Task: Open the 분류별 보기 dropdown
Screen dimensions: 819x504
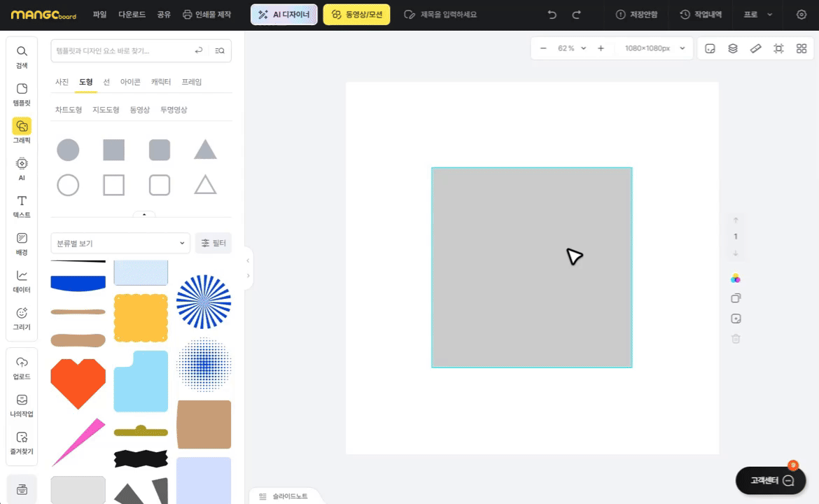Action: coord(120,243)
